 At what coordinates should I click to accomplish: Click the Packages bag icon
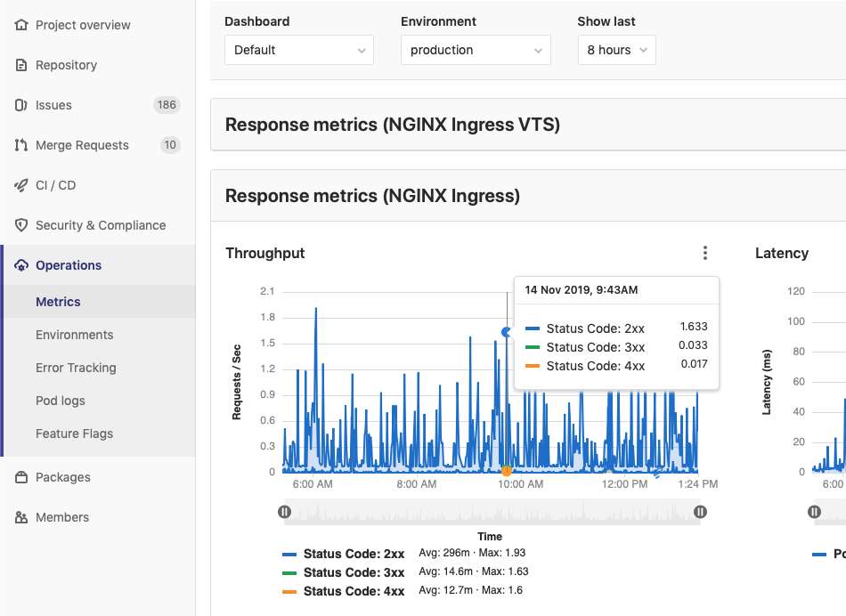(x=21, y=477)
